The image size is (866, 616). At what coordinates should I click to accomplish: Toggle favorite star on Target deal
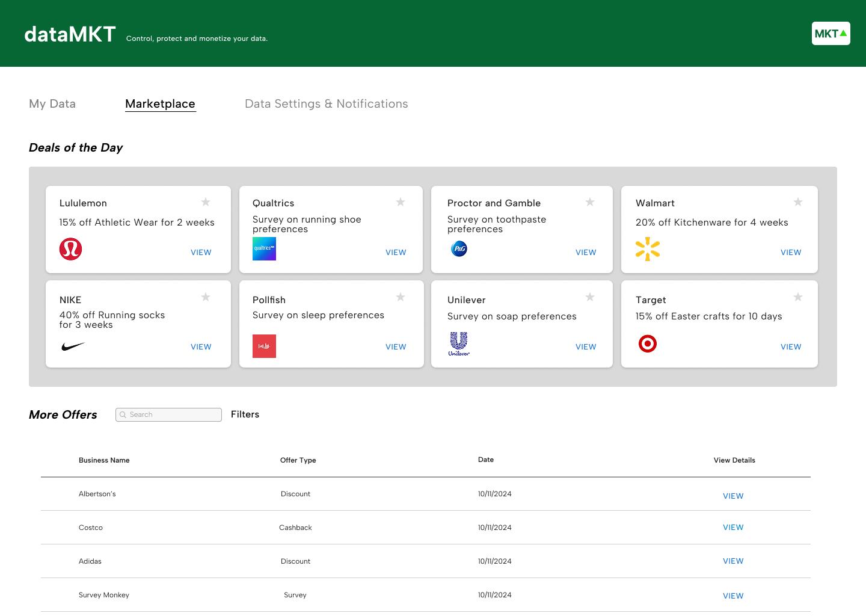[x=798, y=297]
